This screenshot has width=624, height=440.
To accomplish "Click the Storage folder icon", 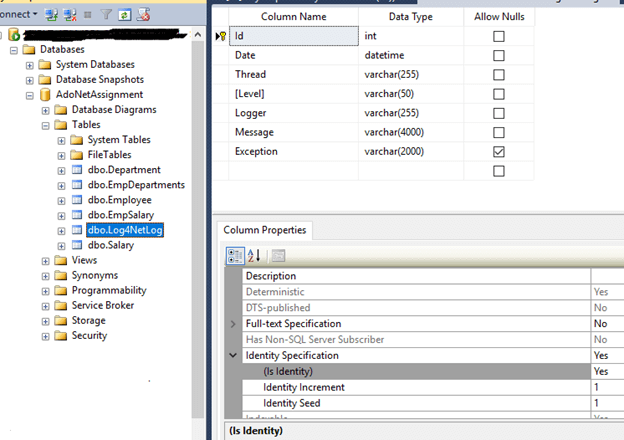I will click(x=60, y=321).
